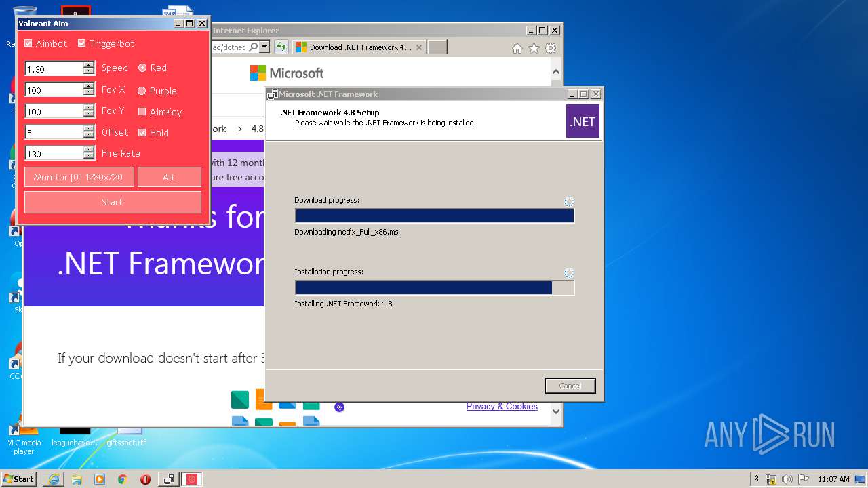
Task: Click the Installation progress bar
Action: [435, 288]
